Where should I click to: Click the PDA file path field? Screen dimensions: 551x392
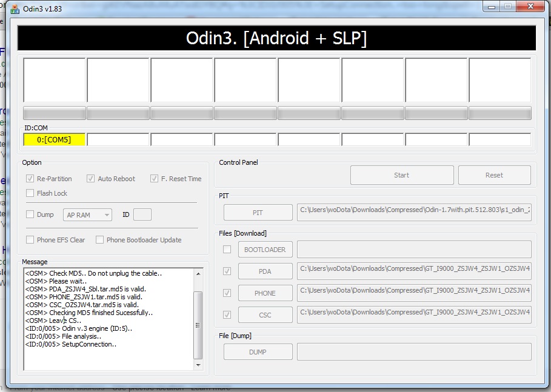pos(414,271)
